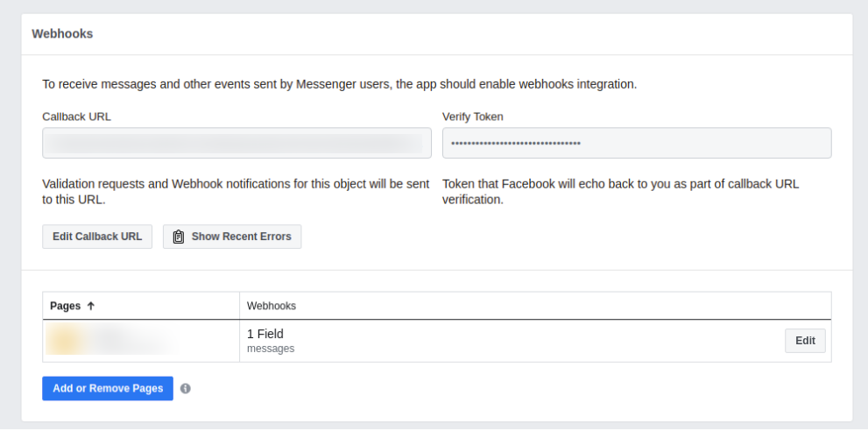This screenshot has height=431, width=868.
Task: Edit webhooks fields for the listed page
Action: (x=805, y=342)
